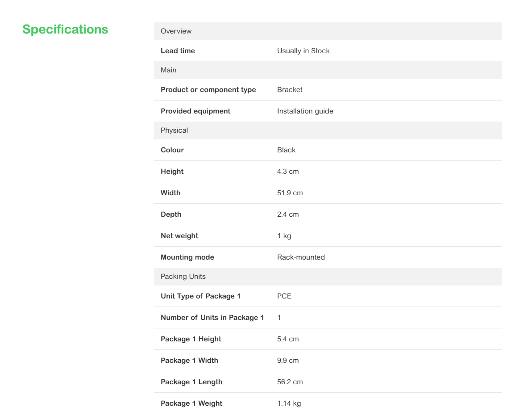
Task: Click the PCE unit type value
Action: 284,296
